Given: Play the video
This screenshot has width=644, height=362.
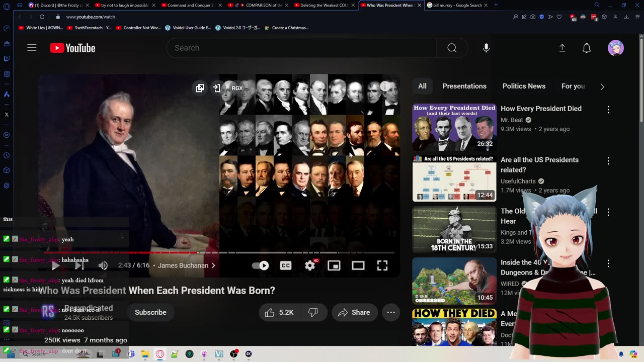Looking at the screenshot, I should [x=55, y=265].
